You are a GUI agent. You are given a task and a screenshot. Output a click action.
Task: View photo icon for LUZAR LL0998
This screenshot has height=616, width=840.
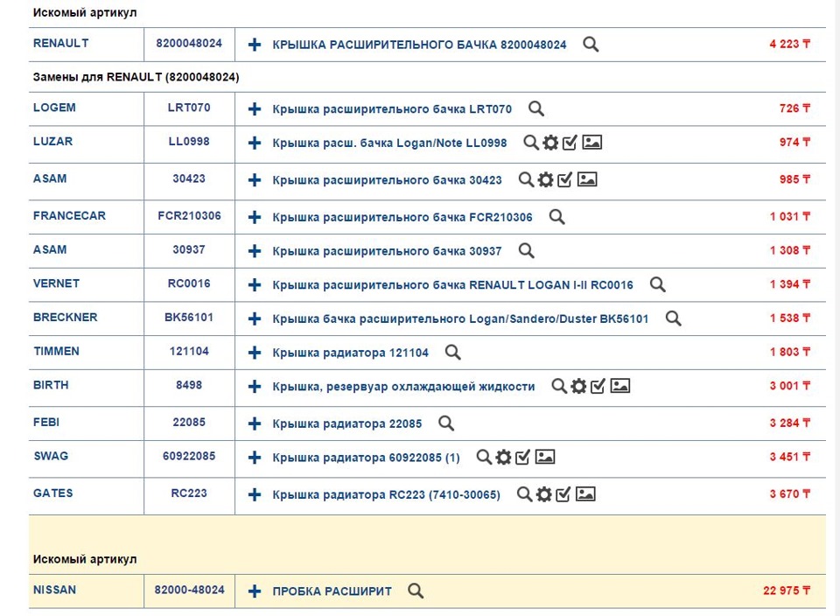click(x=592, y=142)
